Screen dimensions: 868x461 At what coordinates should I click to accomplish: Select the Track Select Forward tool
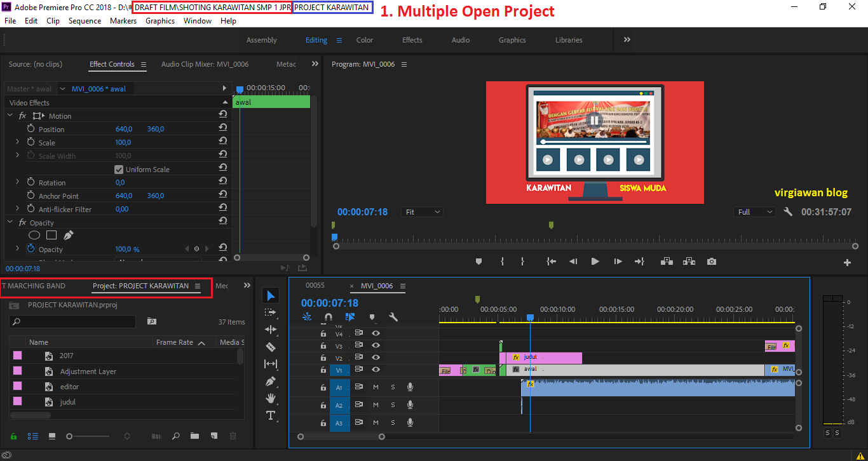click(x=271, y=312)
